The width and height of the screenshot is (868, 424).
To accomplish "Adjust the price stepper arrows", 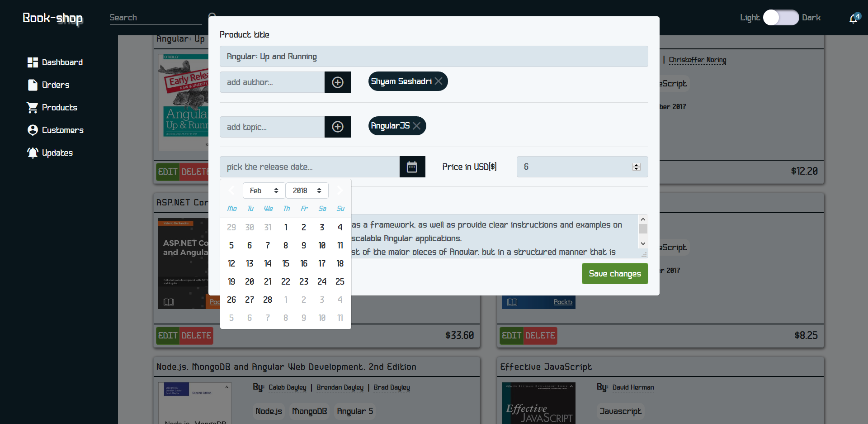I will pos(637,167).
